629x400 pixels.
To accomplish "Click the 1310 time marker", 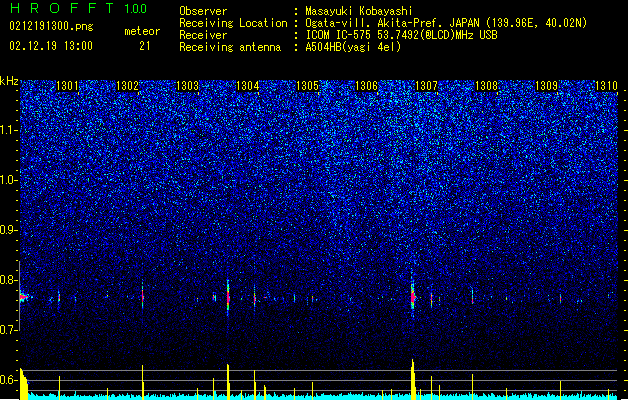I will (x=606, y=86).
